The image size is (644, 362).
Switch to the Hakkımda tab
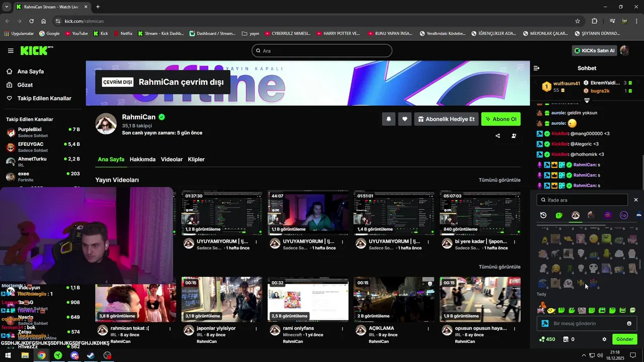[x=142, y=159]
